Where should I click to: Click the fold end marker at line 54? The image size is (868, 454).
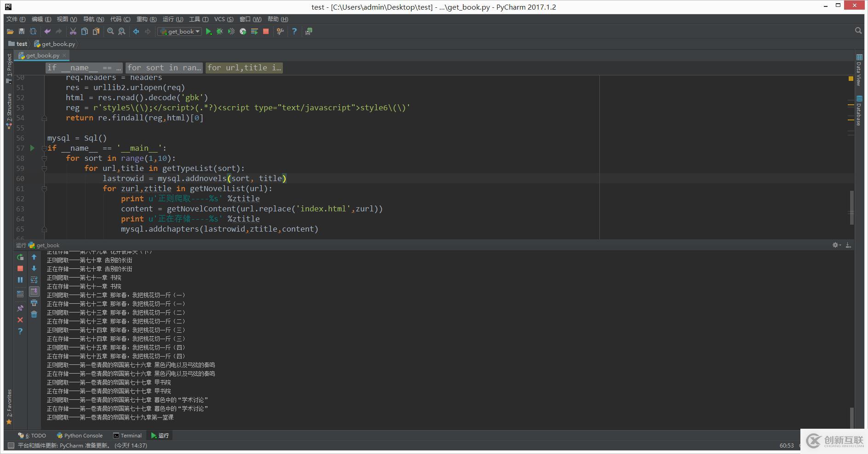(44, 118)
